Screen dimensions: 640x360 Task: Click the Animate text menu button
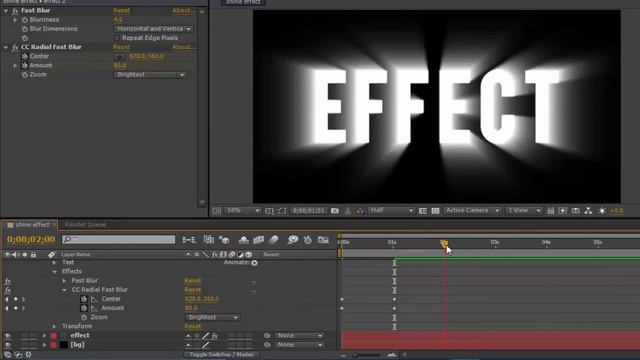point(254,263)
